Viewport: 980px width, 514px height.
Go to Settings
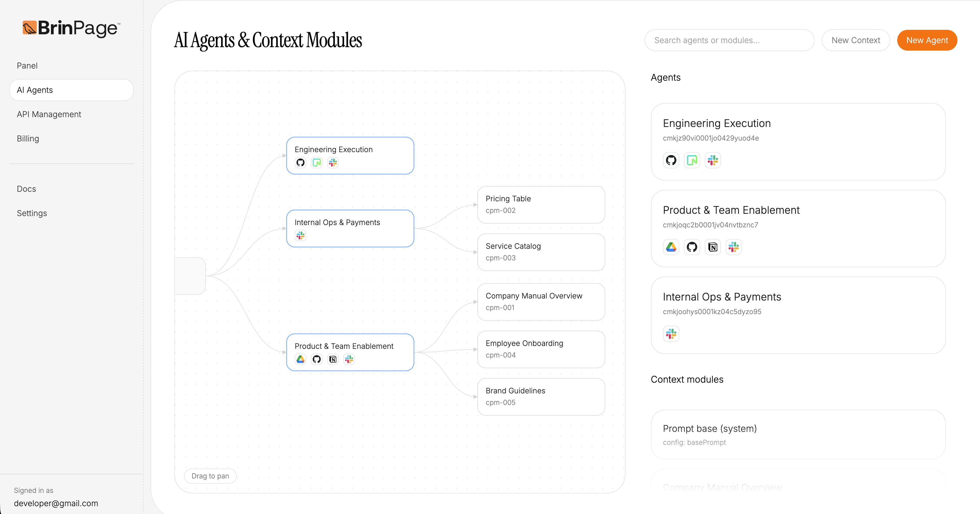32,213
